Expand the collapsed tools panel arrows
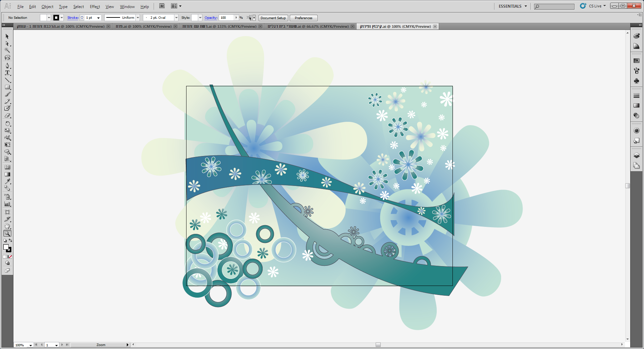644x349 pixels. (4, 25)
